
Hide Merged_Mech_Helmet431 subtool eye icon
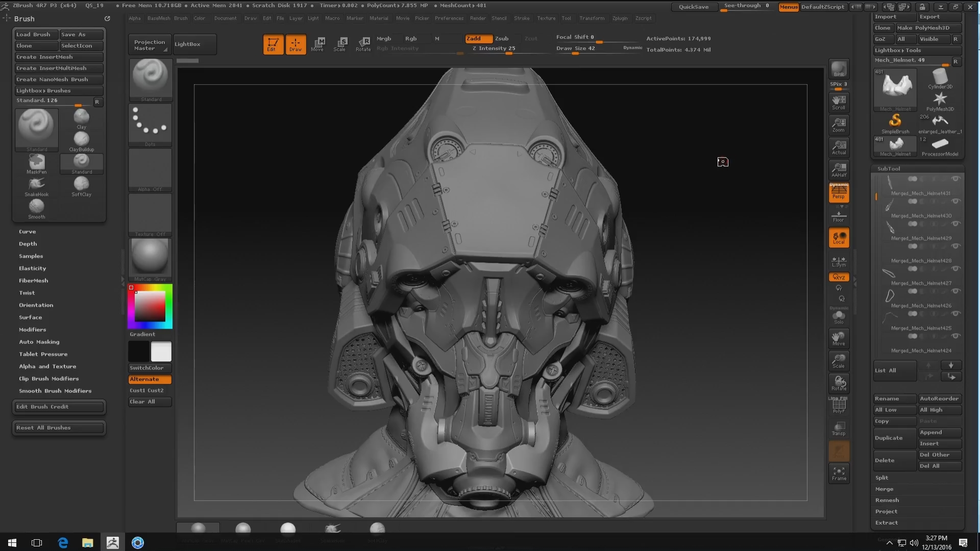point(955,179)
